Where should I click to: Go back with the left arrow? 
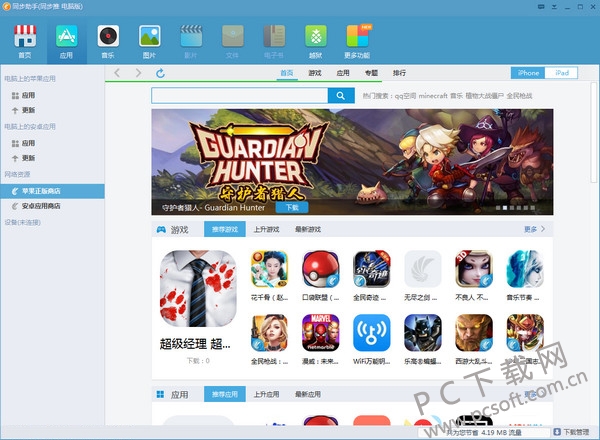(117, 73)
